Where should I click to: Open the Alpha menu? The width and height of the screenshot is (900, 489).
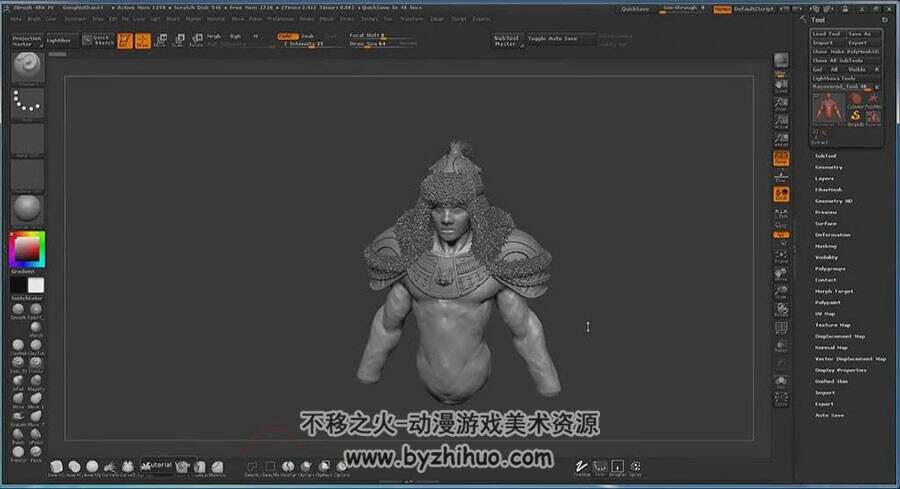pos(16,19)
